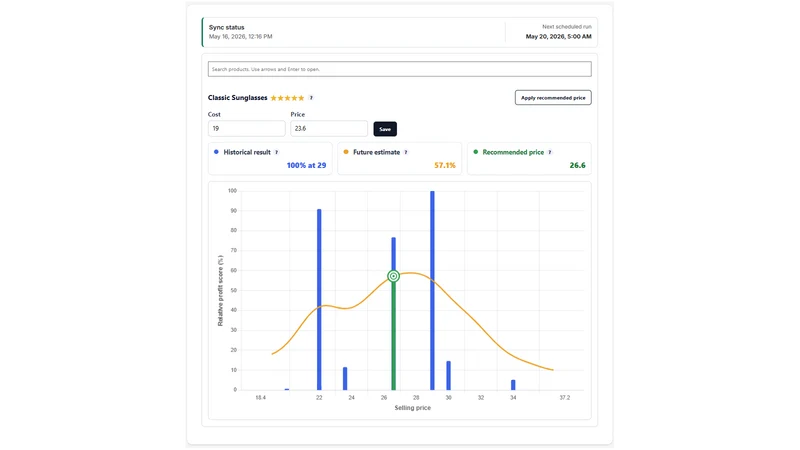Open help icon beside Recommended price

coord(549,152)
